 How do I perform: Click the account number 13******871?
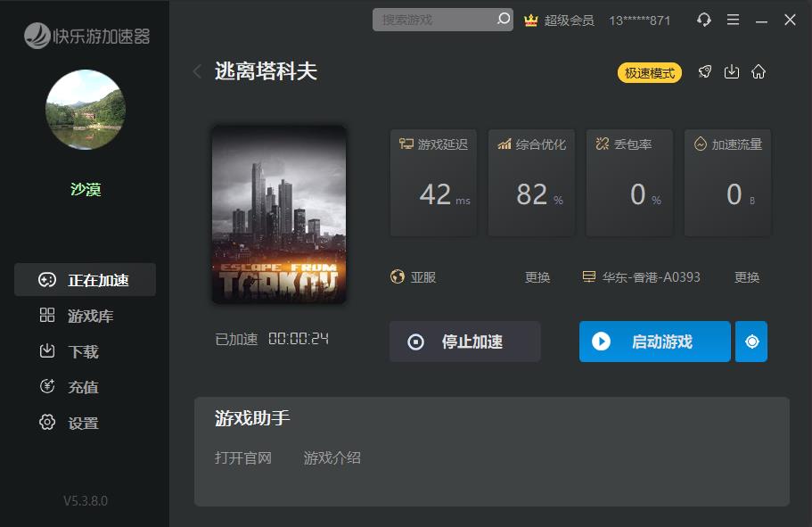(640, 21)
